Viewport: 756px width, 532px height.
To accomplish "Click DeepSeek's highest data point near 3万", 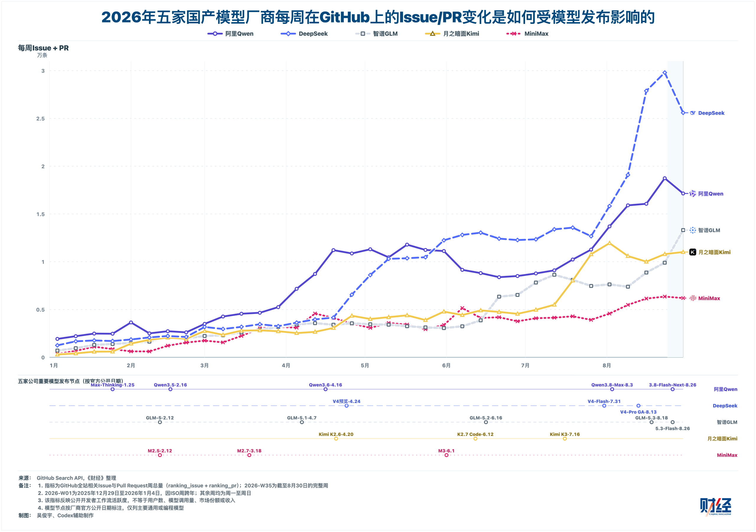I will pyautogui.click(x=665, y=73).
